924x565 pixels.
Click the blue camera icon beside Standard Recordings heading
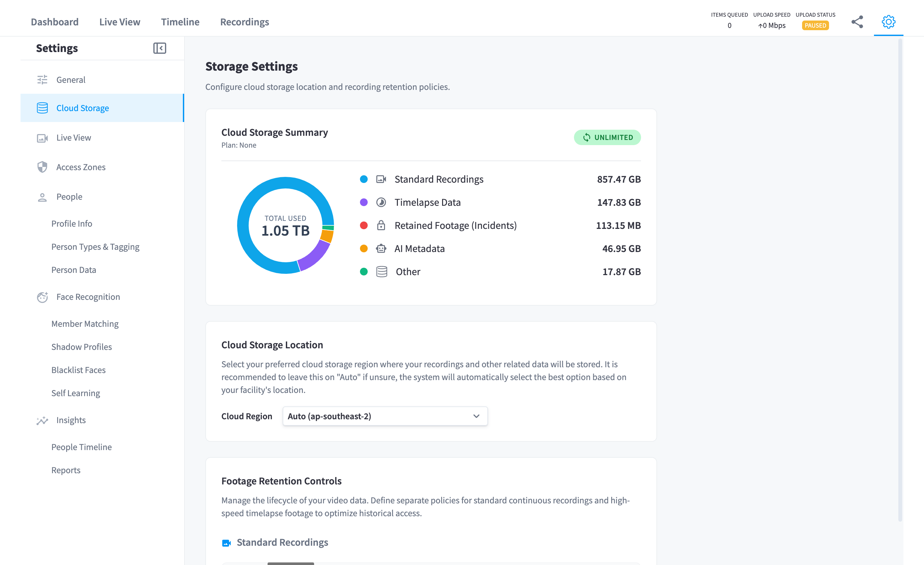pos(226,543)
